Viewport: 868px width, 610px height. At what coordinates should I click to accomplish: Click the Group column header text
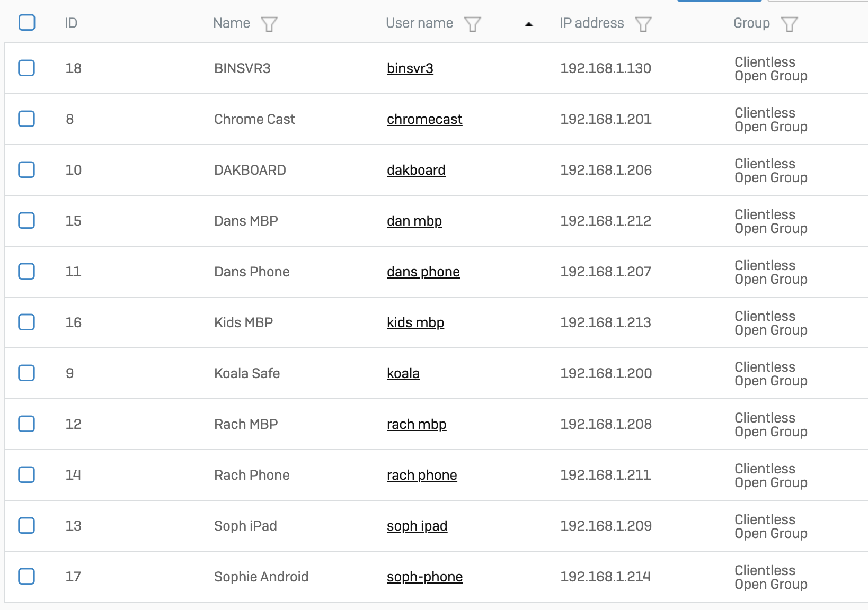pyautogui.click(x=751, y=23)
